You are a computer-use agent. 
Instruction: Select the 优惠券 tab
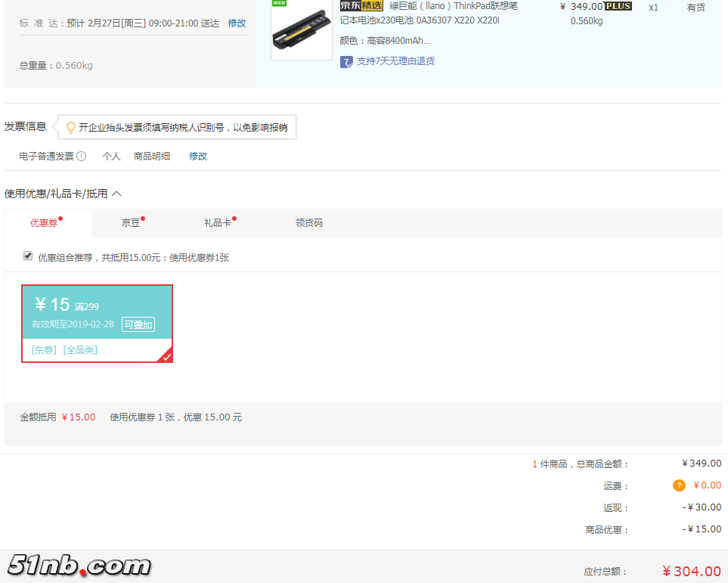44,223
